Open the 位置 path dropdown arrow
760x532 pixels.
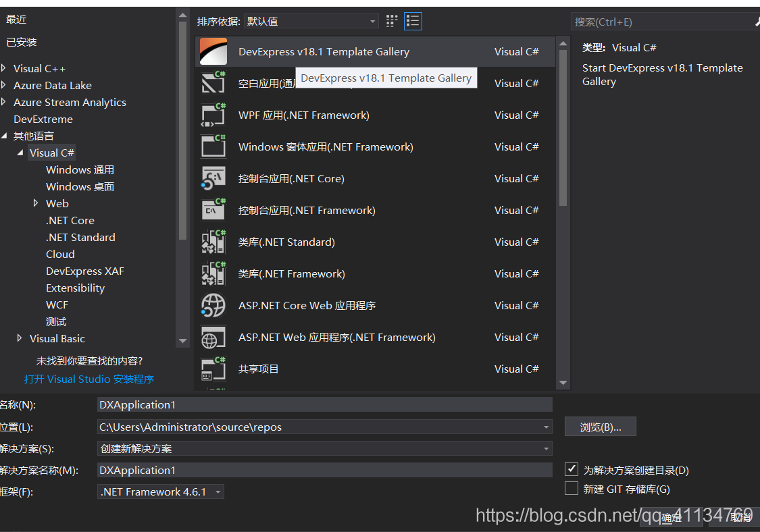coord(547,427)
